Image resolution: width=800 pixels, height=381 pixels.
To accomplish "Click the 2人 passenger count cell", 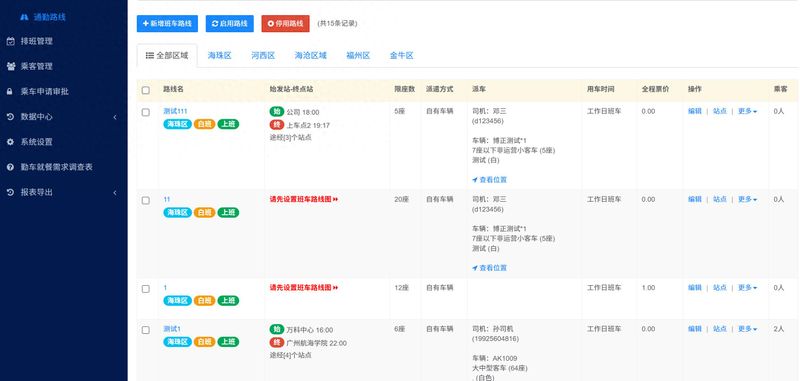I will 779,329.
